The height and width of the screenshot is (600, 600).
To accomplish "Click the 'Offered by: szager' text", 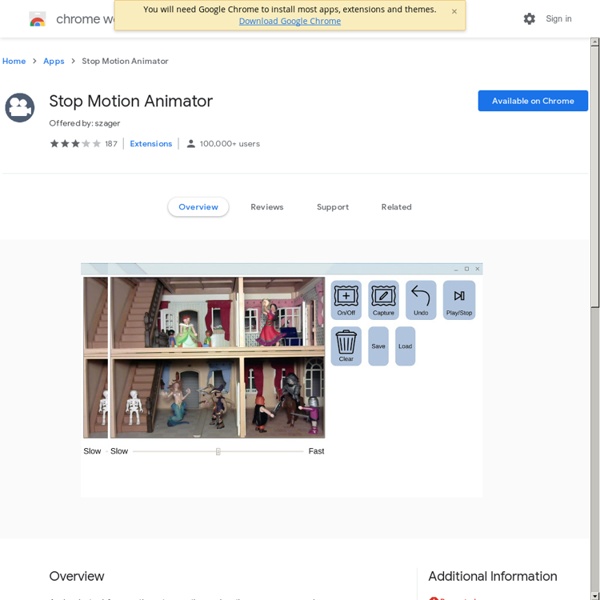I will point(85,123).
